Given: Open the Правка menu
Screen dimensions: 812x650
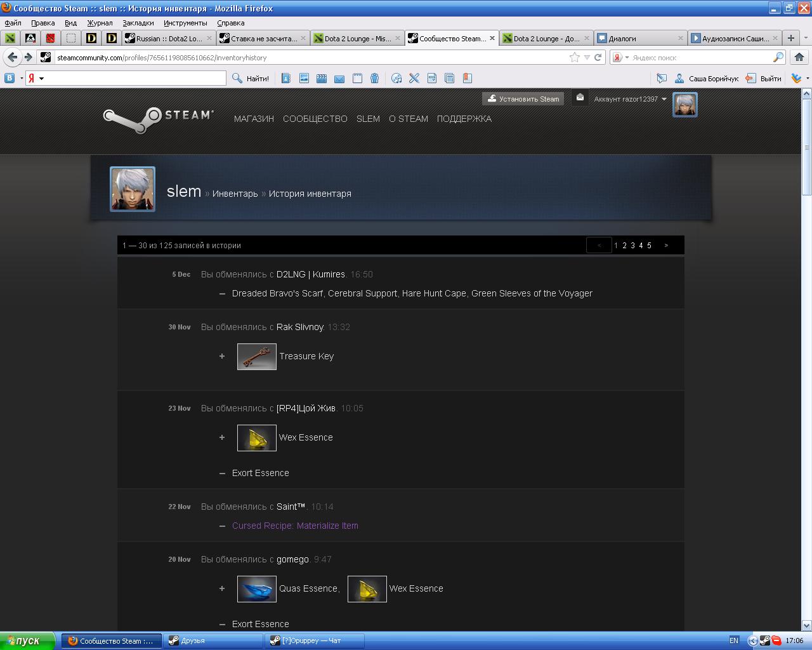Looking at the screenshot, I should 43,23.
